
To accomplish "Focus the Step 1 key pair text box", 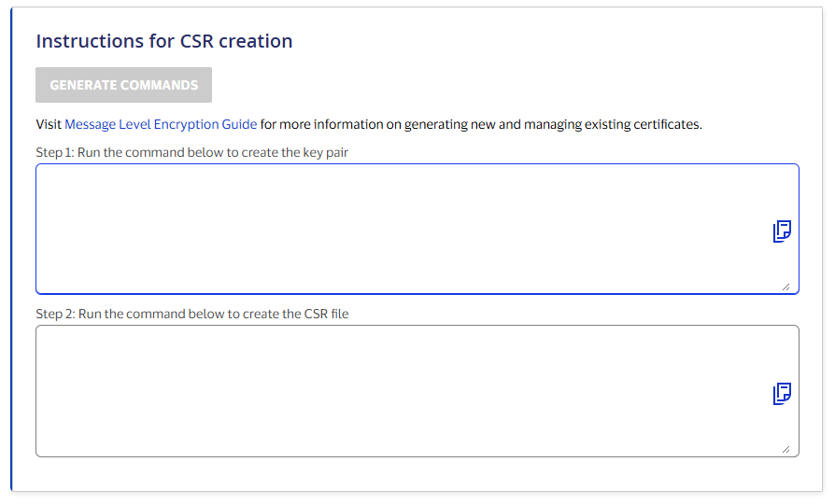I will 392,229.
